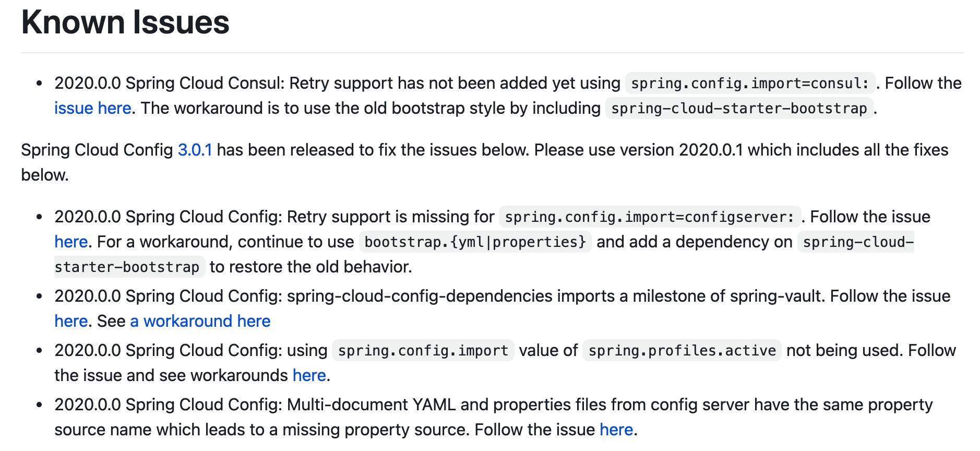Click the "Known Issues" heading

[x=125, y=22]
